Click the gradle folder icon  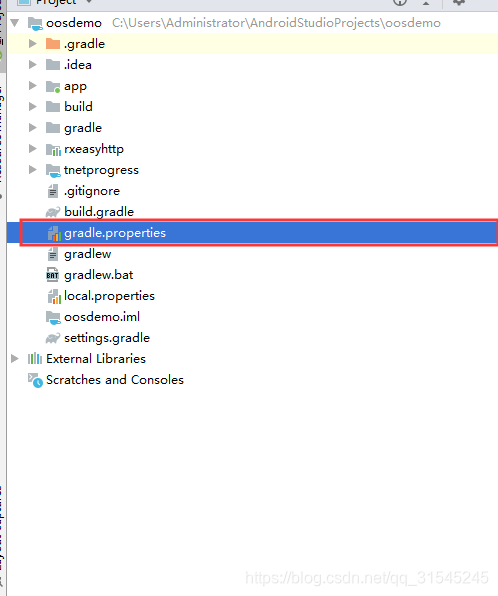click(x=53, y=127)
